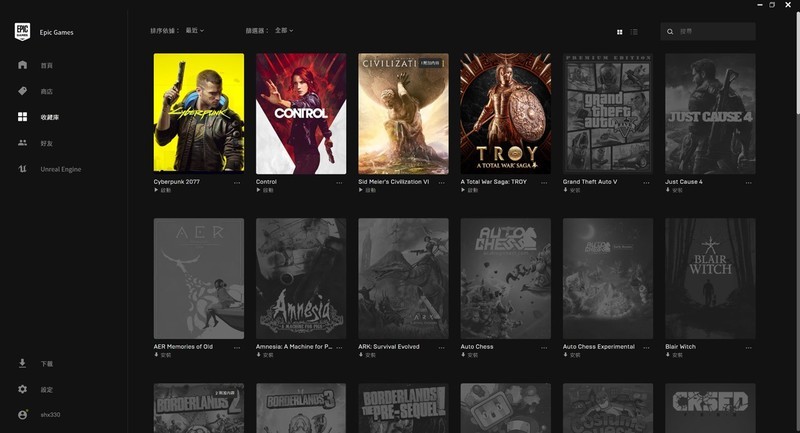Launch A Total War Saga: TROY
This screenshot has width=800, height=433.
469,190
